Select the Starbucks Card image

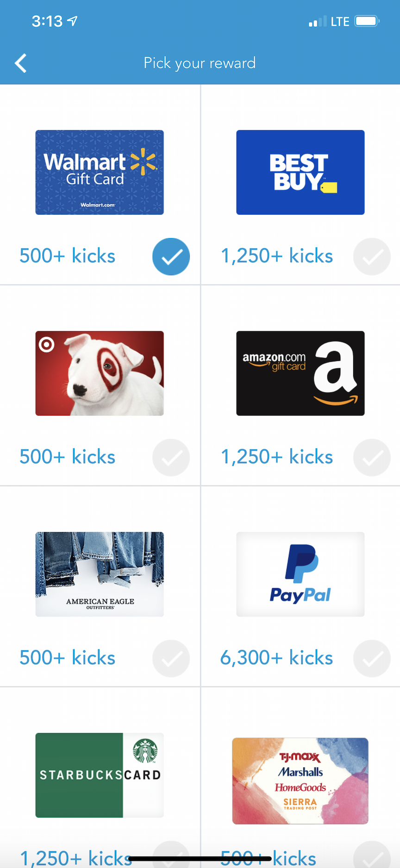(100, 775)
